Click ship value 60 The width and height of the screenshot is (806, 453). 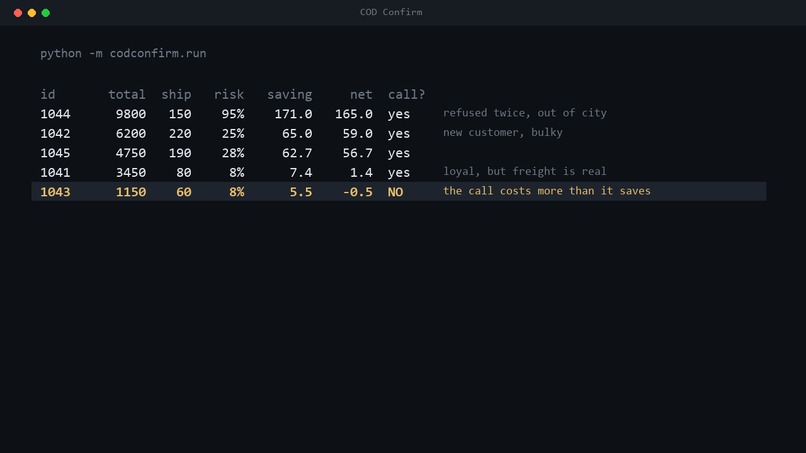point(184,192)
